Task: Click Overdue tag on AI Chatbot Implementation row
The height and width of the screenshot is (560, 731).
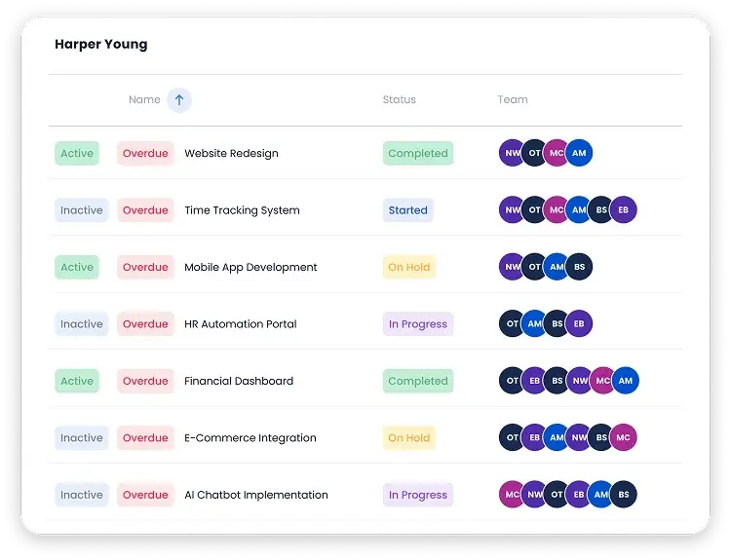Action: (x=145, y=495)
